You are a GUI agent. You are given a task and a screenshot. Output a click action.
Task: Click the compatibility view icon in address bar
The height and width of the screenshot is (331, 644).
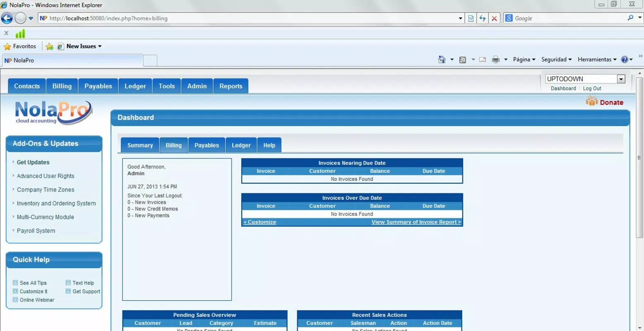(x=471, y=18)
